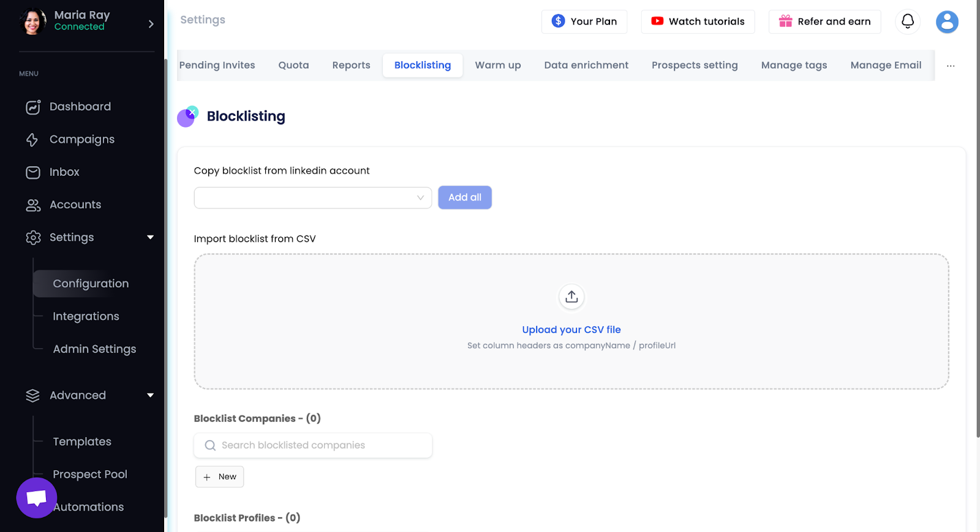This screenshot has width=980, height=532.
Task: Click the Campaigns lightning bolt icon
Action: (32, 140)
